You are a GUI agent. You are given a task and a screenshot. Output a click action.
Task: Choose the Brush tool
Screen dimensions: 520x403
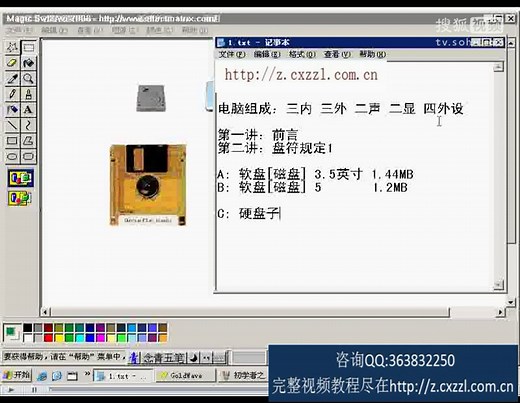point(29,94)
